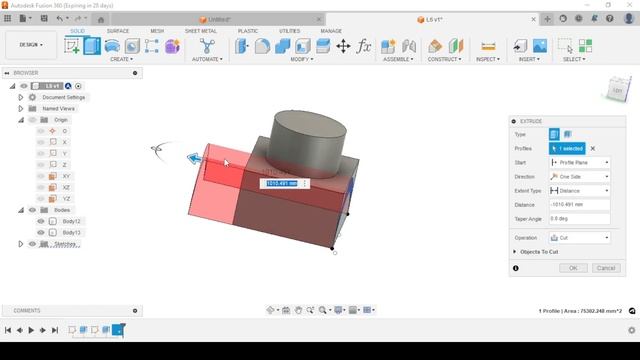Viewport: 640px width, 360px height.
Task: Select the Press Pull tool
Action: [242, 46]
